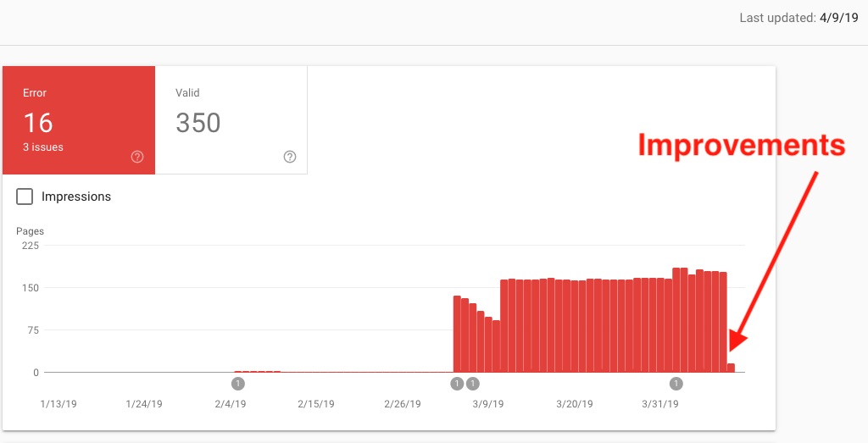Click the Error count number 16
The width and height of the screenshot is (868, 443).
point(38,123)
